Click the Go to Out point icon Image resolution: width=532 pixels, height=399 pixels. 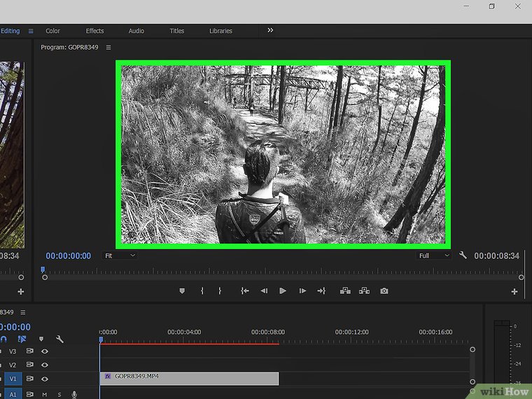pos(321,290)
